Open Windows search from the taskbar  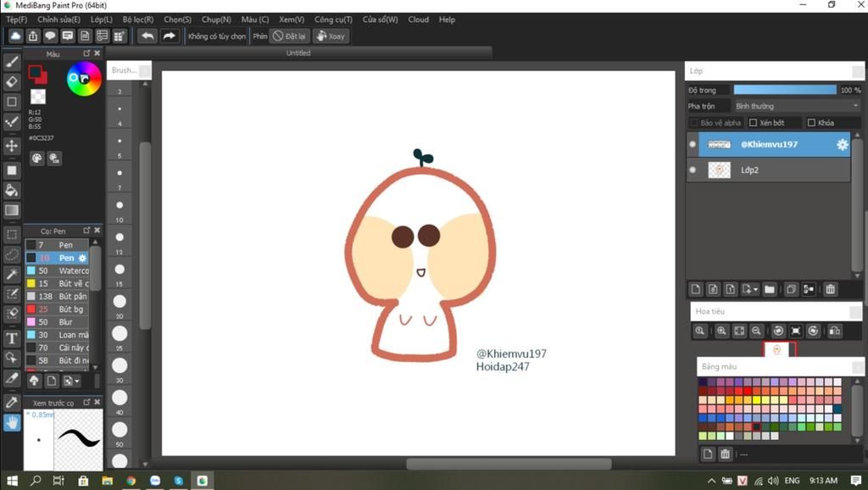36,481
